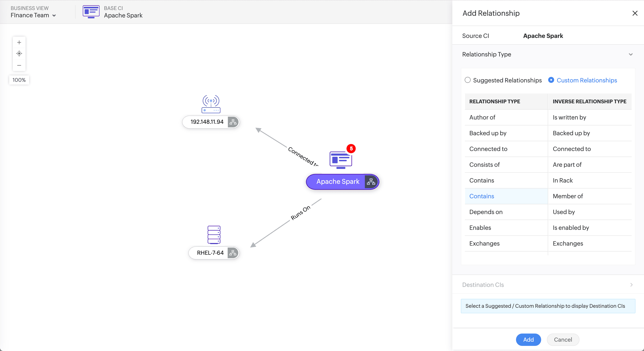Click the recenter map target icon

[x=19, y=53]
